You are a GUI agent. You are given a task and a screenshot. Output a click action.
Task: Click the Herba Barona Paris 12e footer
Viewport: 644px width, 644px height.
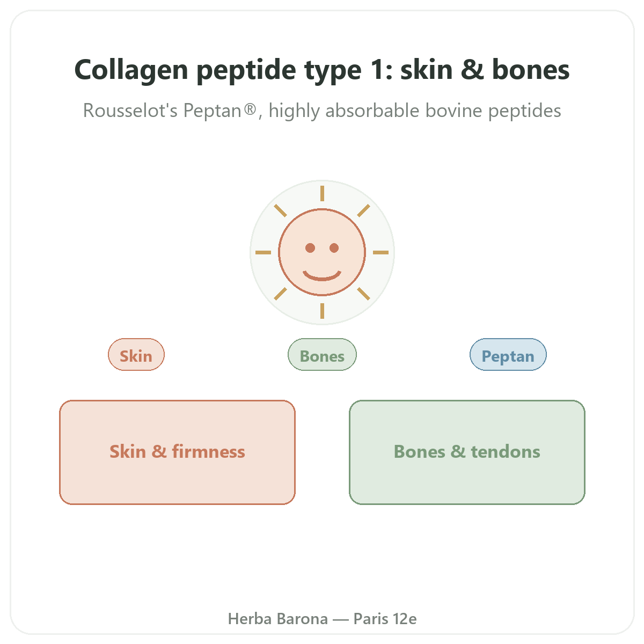322,619
